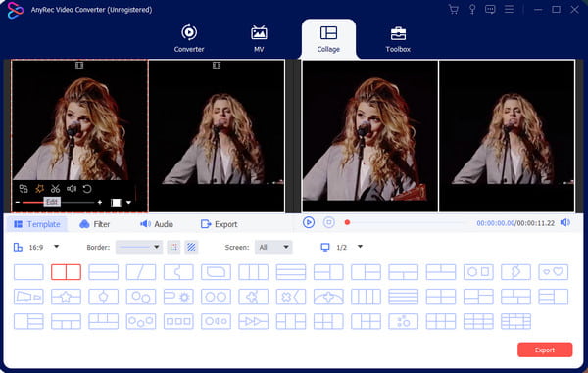Open the Toolbox tab
This screenshot has height=373, width=588.
pos(398,39)
